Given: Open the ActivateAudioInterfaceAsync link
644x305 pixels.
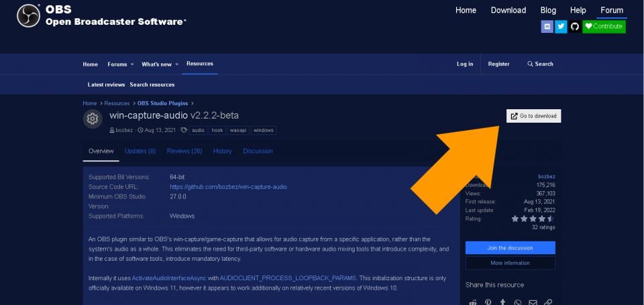Looking at the screenshot, I should point(169,278).
